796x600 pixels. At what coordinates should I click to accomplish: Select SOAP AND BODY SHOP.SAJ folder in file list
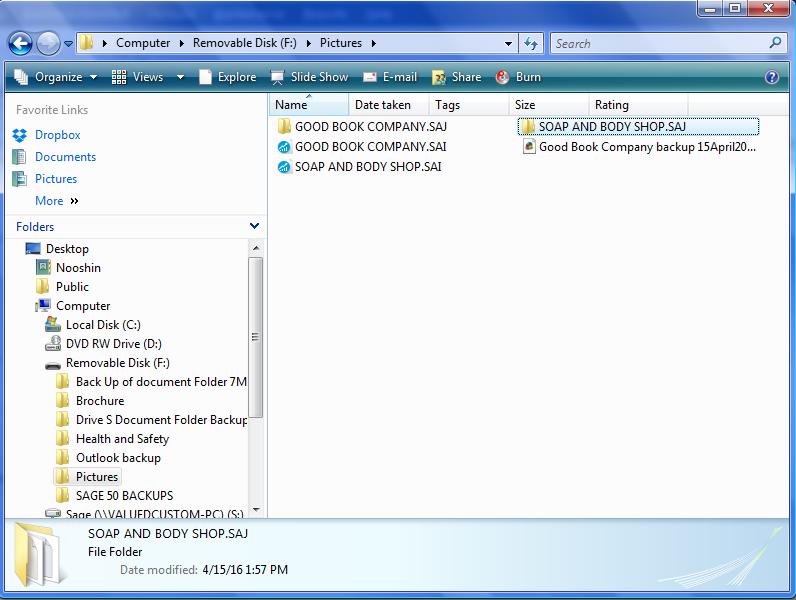(x=638, y=126)
